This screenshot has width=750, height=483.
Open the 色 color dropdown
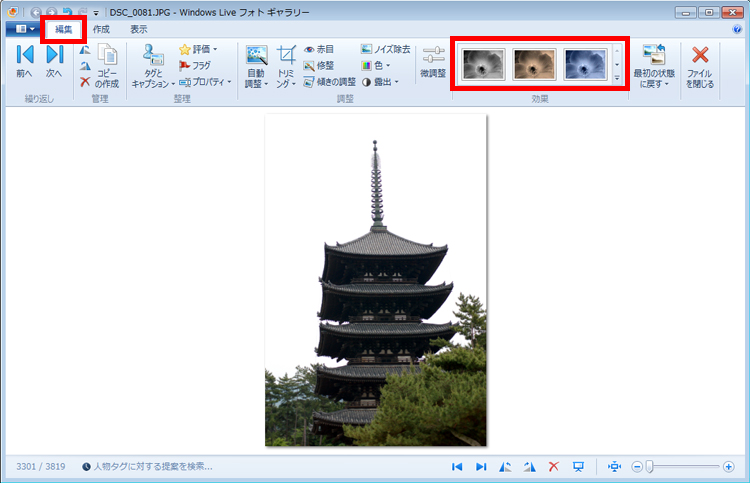coord(375,66)
